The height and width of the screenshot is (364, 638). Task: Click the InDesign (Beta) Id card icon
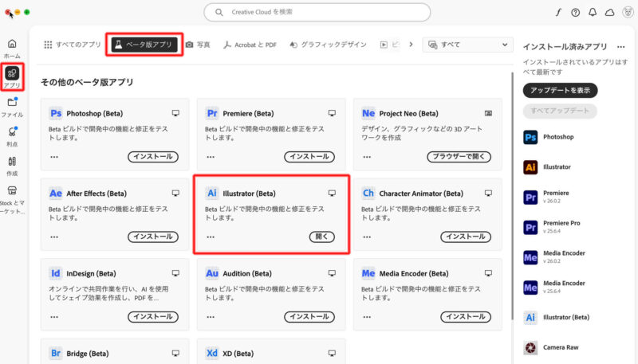tap(56, 273)
